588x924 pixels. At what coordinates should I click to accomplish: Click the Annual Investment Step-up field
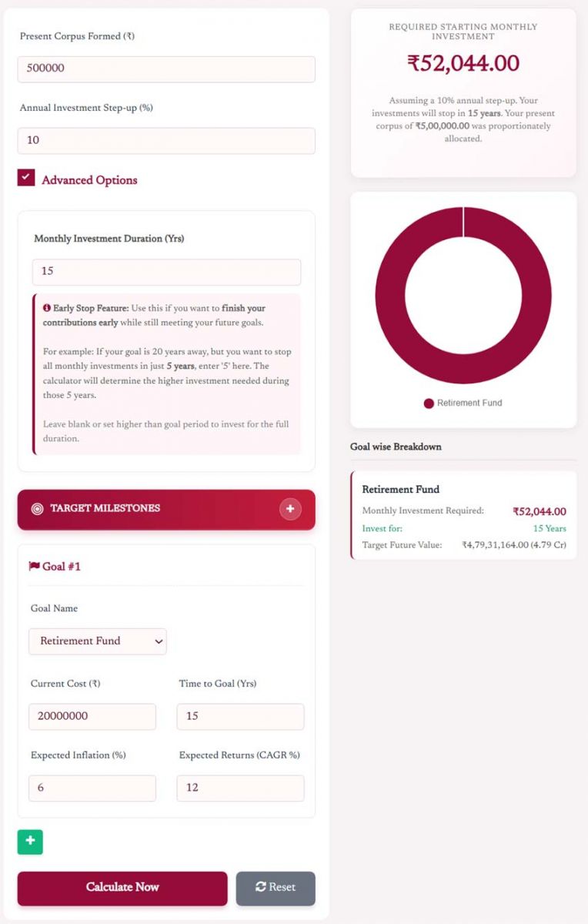click(166, 140)
